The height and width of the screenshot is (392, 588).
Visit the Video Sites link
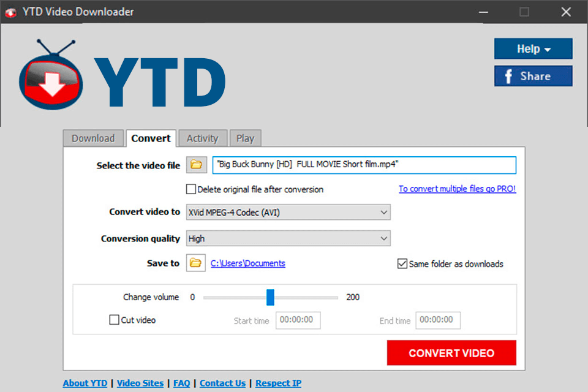[x=140, y=383]
